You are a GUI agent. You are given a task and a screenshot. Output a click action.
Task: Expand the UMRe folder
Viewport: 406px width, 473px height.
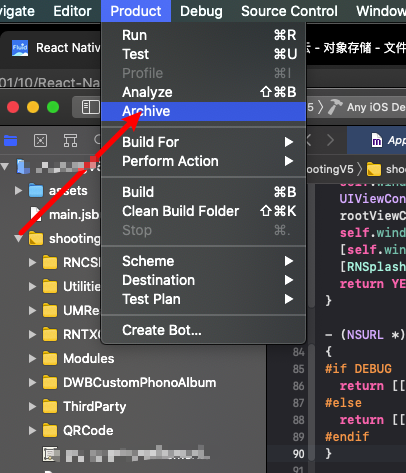point(32,310)
